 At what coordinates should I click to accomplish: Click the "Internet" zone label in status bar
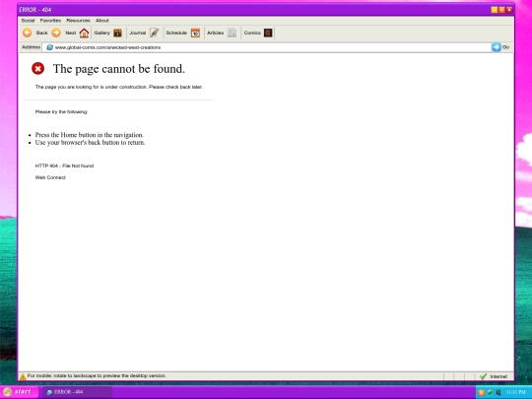[x=499, y=376]
